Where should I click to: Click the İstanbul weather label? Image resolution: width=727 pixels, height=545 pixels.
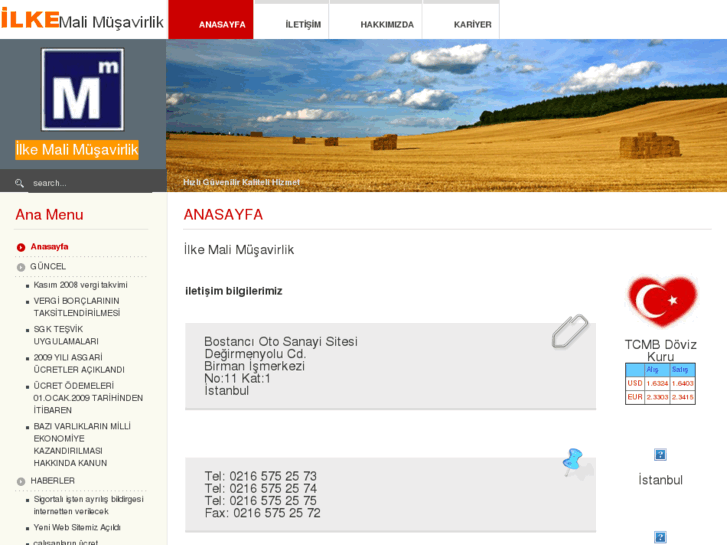point(660,480)
